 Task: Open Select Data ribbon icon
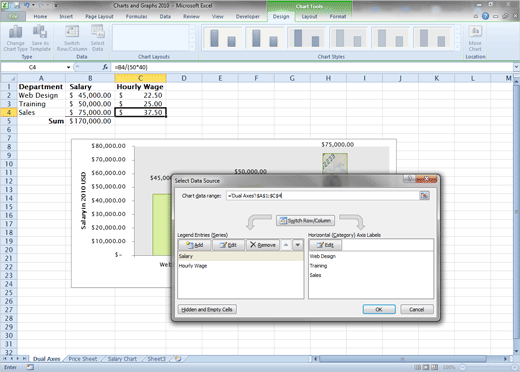click(x=97, y=32)
